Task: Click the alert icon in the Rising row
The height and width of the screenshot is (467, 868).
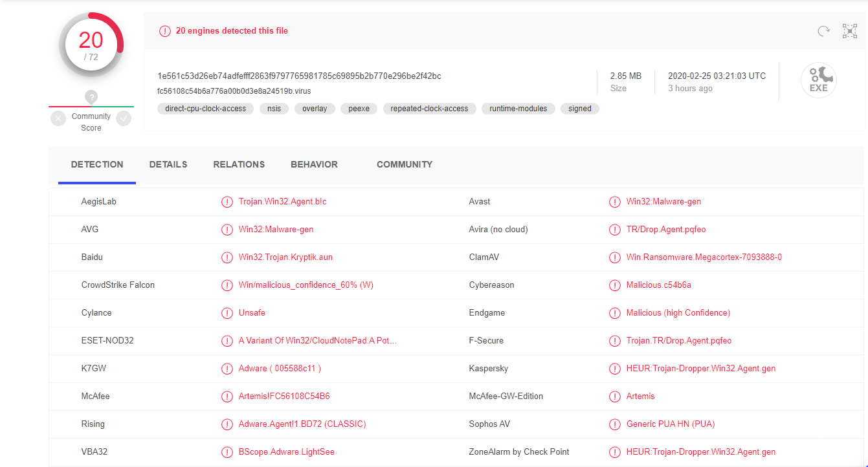Action: 227,424
